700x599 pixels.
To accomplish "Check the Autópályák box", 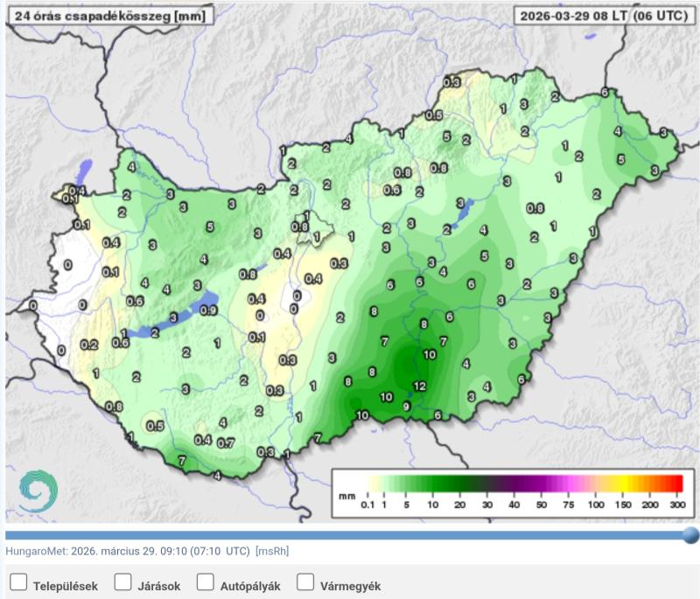I will pos(206,583).
